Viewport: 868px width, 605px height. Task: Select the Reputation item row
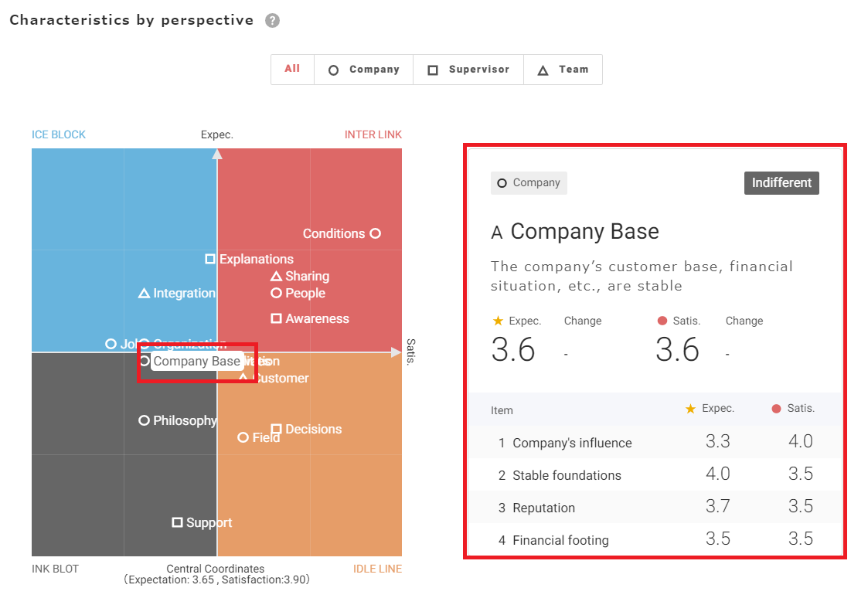tap(655, 508)
